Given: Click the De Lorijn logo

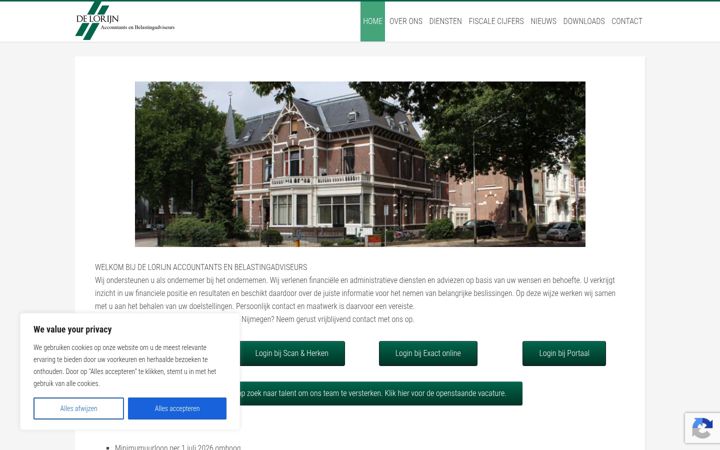Looking at the screenshot, I should (125, 21).
